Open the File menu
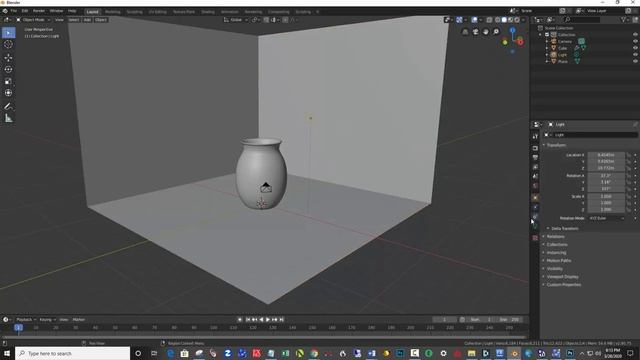The height and width of the screenshot is (360, 640). 13,11
